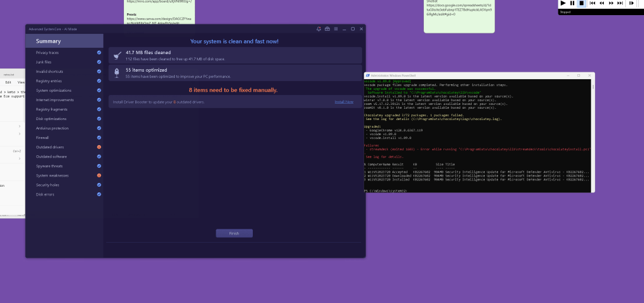Click the Play button in the media player
The image size is (644, 303).
pos(563,3)
